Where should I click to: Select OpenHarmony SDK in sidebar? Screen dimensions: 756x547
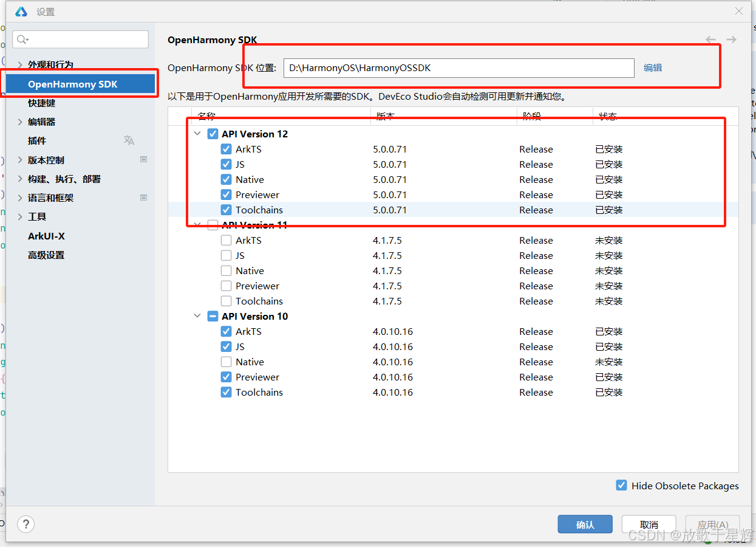(80, 84)
